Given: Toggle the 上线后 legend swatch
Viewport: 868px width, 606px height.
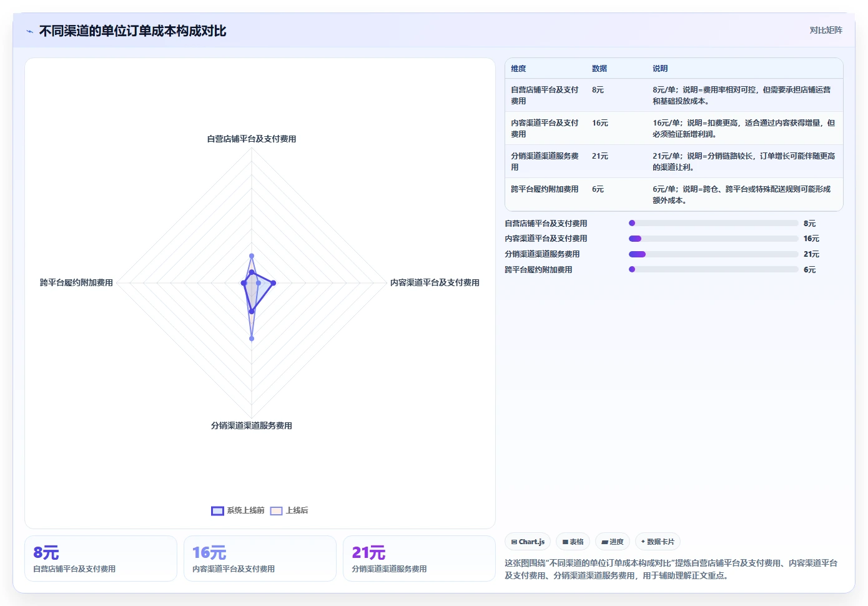Looking at the screenshot, I should point(276,510).
